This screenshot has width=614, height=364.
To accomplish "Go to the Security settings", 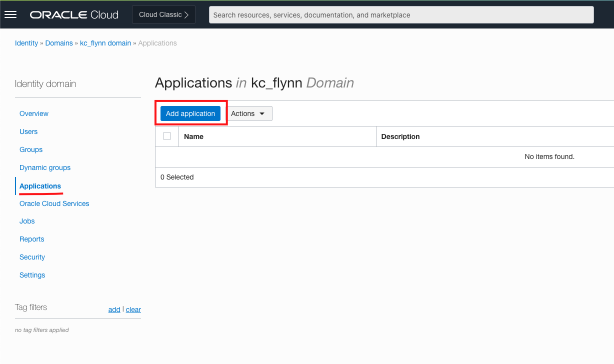I will pyautogui.click(x=32, y=257).
